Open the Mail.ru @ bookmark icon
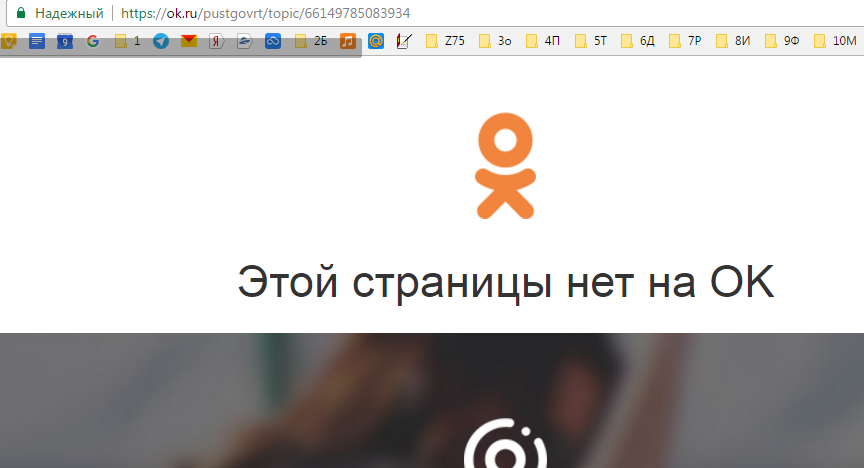This screenshot has width=864, height=468. [376, 41]
